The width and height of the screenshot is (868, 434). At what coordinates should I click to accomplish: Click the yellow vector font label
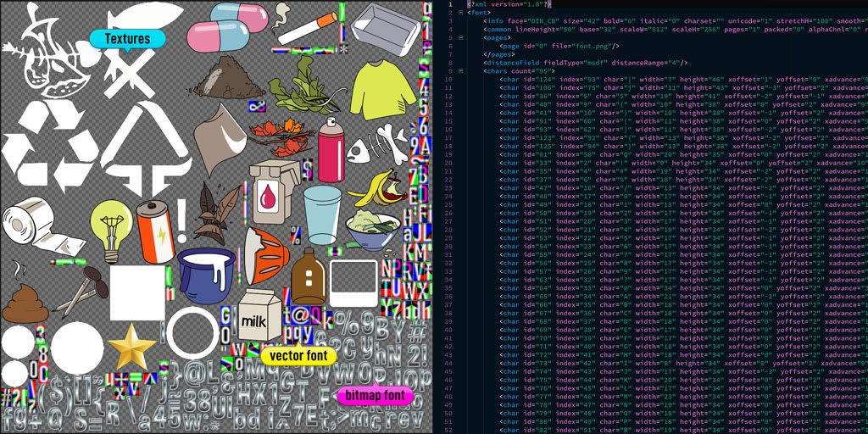click(298, 355)
